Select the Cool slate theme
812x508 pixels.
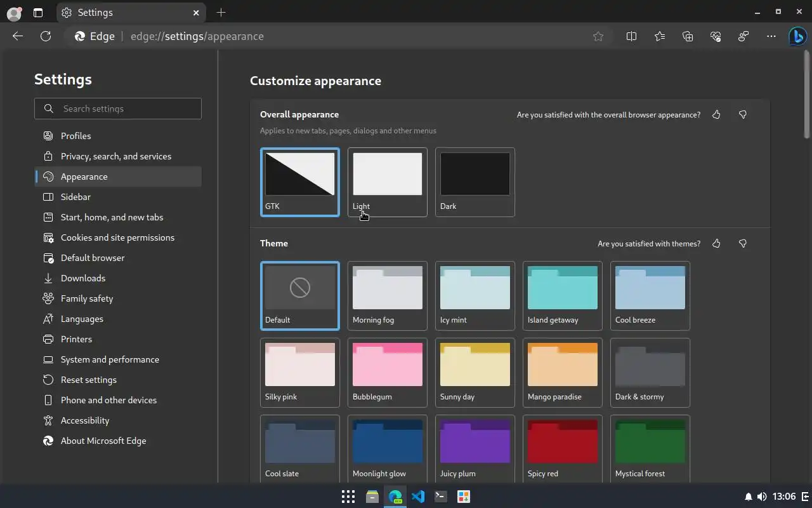click(300, 449)
